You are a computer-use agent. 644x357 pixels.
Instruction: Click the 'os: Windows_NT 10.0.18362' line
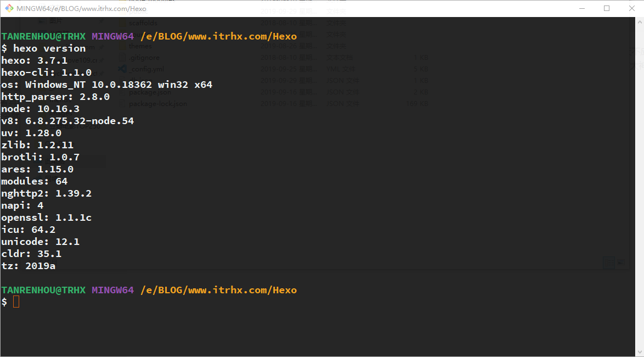[x=107, y=85]
